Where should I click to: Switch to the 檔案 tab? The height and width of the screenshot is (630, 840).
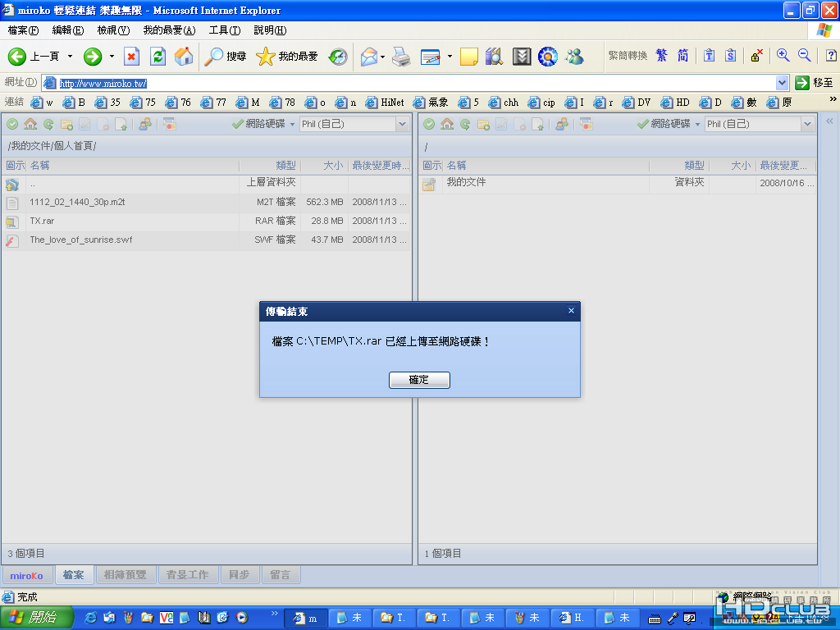pyautogui.click(x=74, y=575)
